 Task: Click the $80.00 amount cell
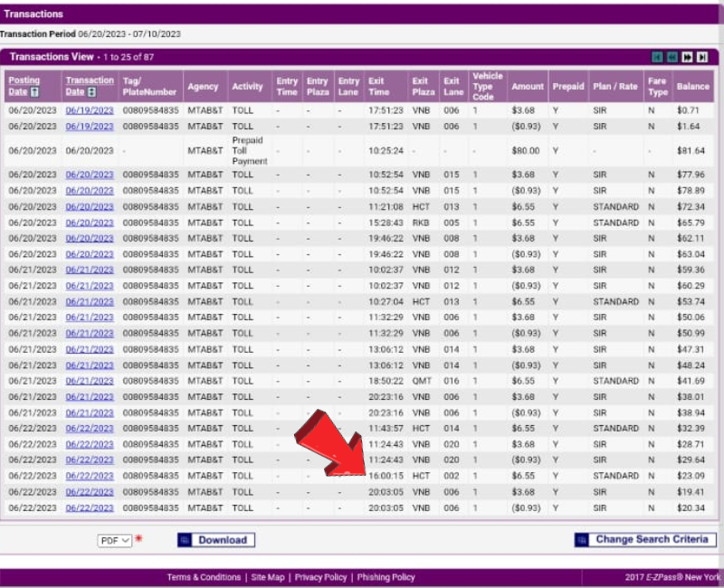tap(526, 151)
